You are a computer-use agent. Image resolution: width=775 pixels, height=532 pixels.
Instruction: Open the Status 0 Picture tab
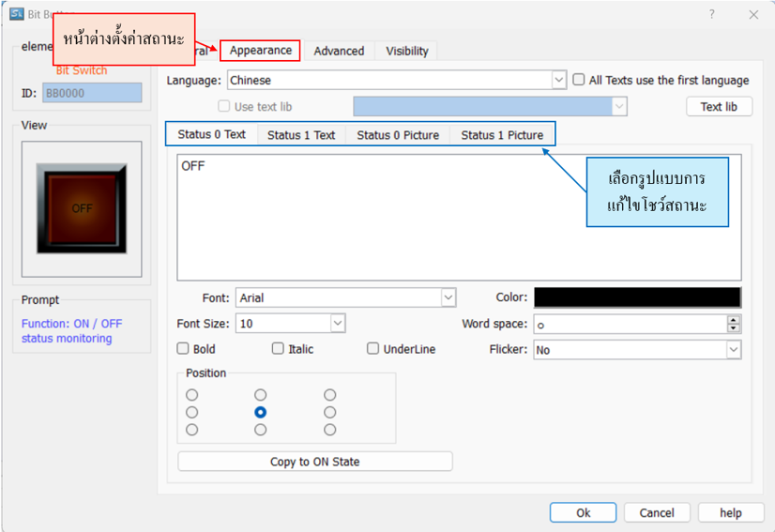(398, 135)
